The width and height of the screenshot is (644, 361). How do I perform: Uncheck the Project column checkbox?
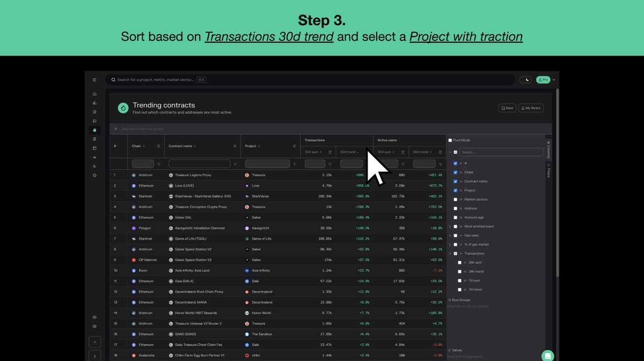click(455, 190)
